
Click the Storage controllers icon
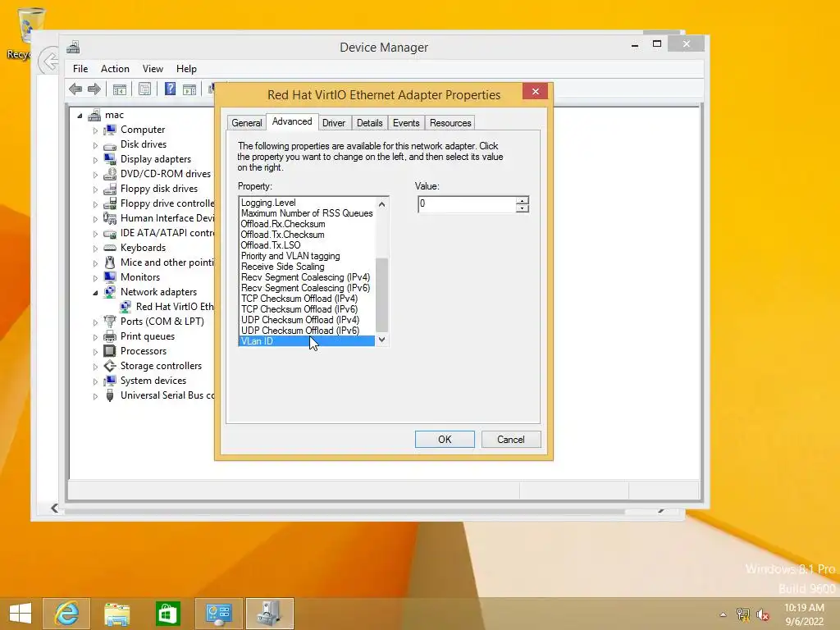click(110, 366)
